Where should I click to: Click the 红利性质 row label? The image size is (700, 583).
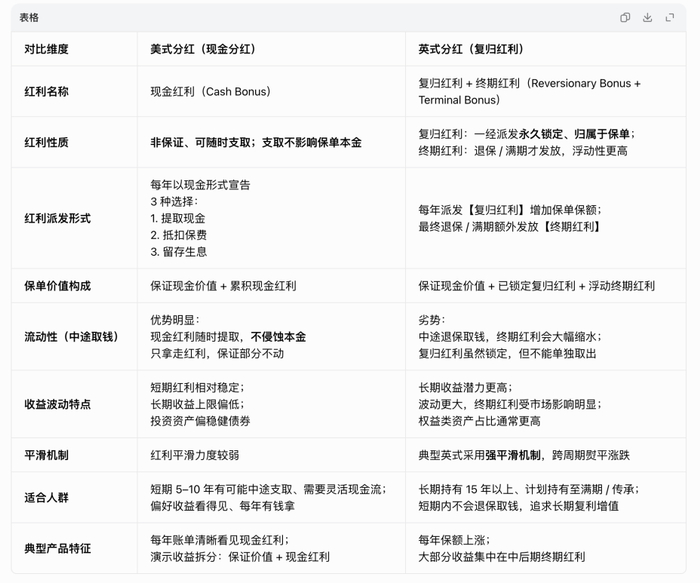point(46,142)
